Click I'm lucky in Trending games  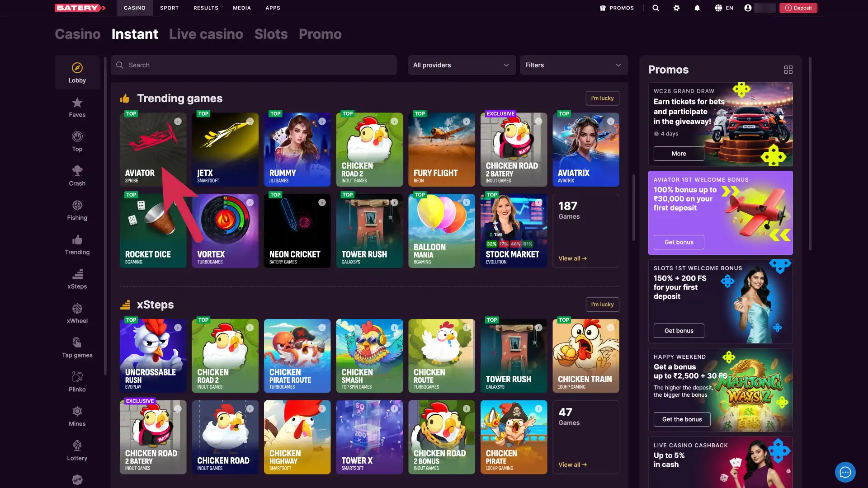602,98
